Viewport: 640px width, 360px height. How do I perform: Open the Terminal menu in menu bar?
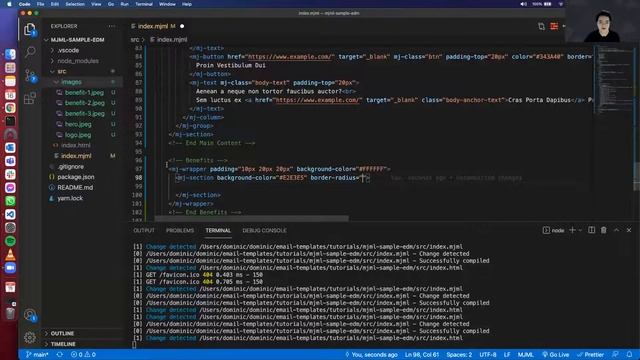pos(144,4)
